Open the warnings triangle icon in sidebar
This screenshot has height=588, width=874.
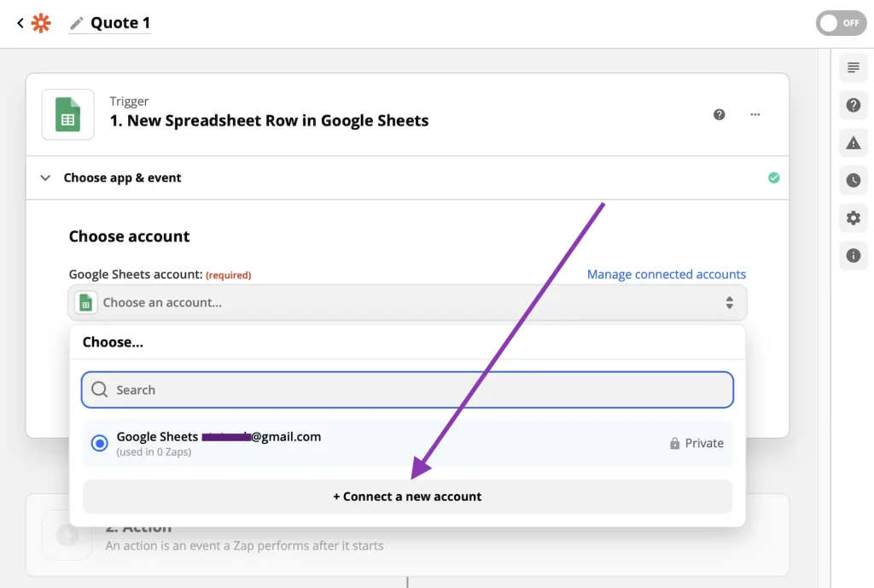pyautogui.click(x=854, y=143)
